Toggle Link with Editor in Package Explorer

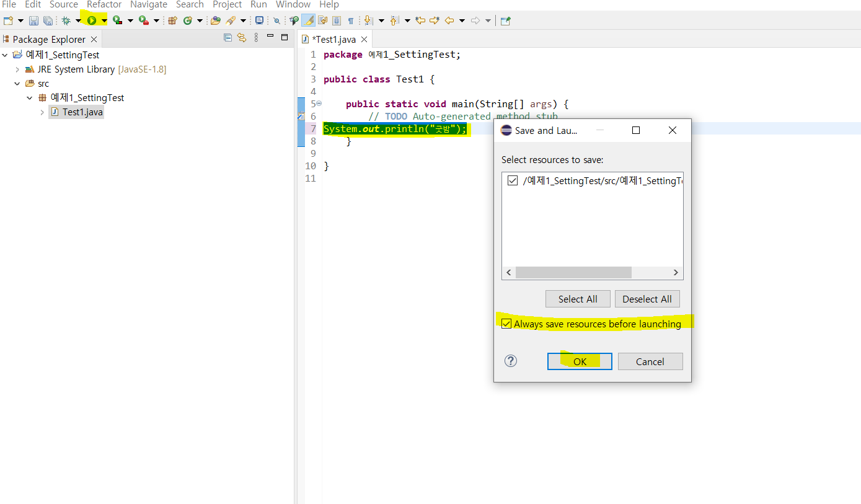(x=242, y=38)
